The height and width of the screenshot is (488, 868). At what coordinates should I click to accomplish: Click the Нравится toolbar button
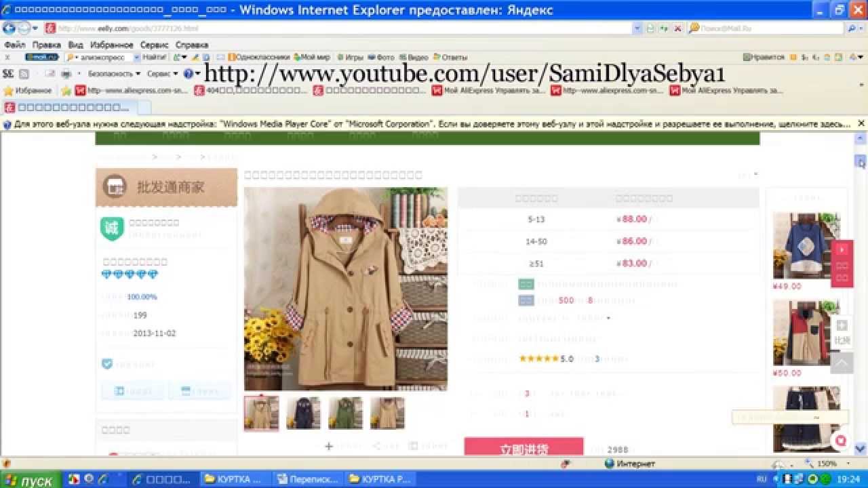(764, 58)
